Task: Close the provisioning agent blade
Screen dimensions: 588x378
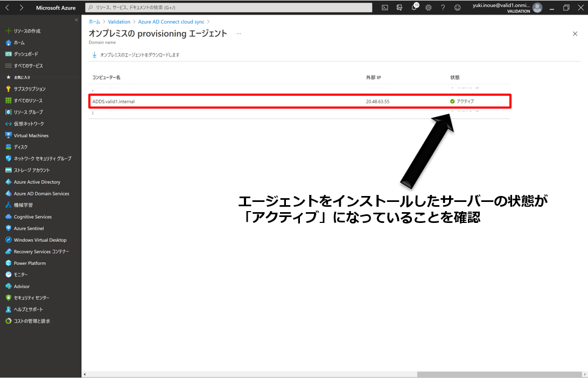Action: point(575,34)
